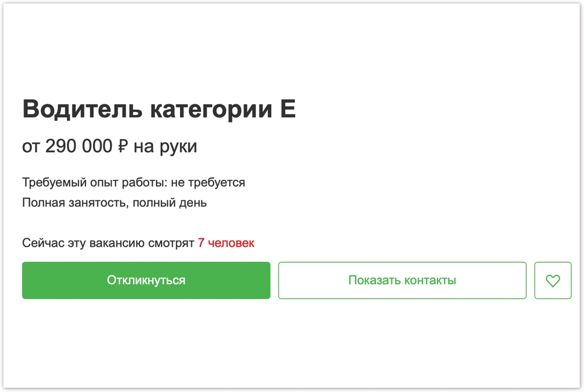Click the word опыт in requirements line
The width and height of the screenshot is (584, 392).
tap(84, 182)
